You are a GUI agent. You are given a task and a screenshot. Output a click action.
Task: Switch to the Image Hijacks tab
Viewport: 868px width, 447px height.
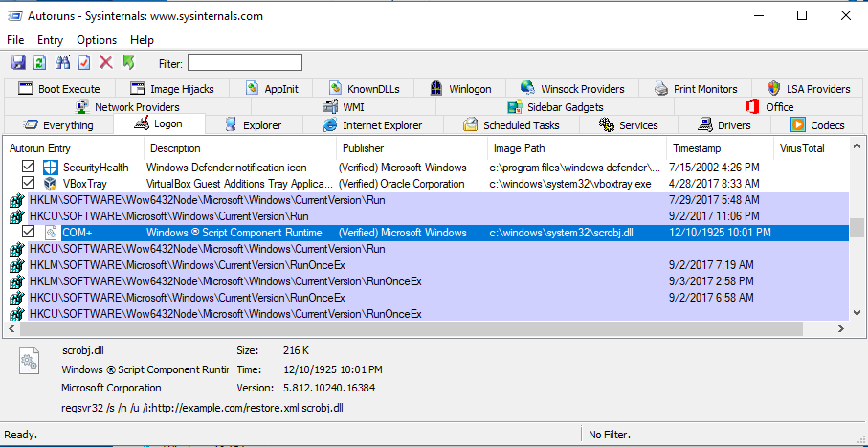(x=171, y=89)
